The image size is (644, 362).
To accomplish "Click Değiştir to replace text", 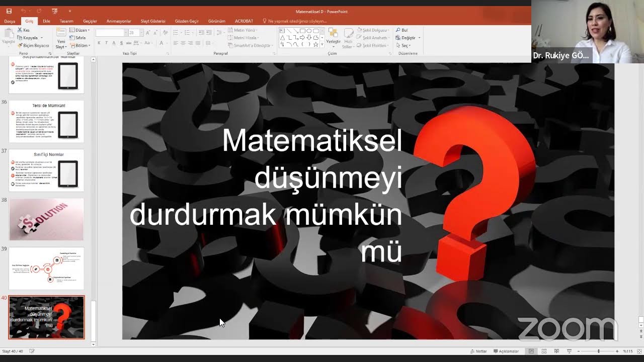I will click(x=408, y=38).
